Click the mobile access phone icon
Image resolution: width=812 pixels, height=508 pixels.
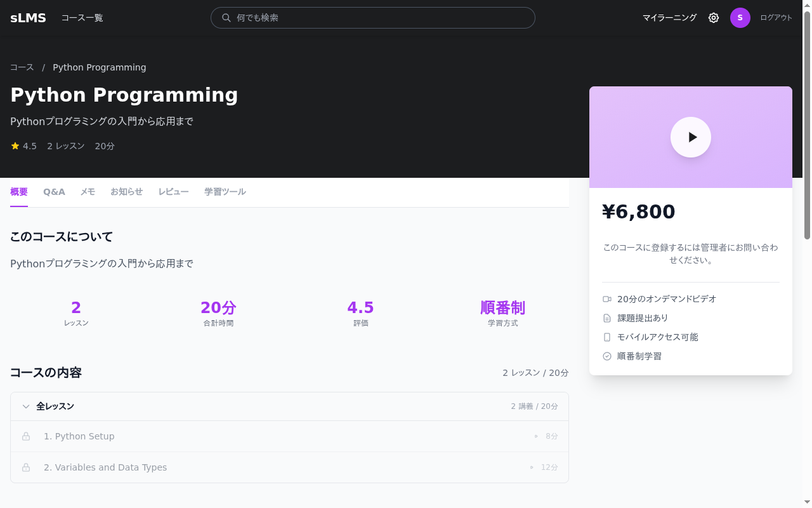pyautogui.click(x=607, y=337)
